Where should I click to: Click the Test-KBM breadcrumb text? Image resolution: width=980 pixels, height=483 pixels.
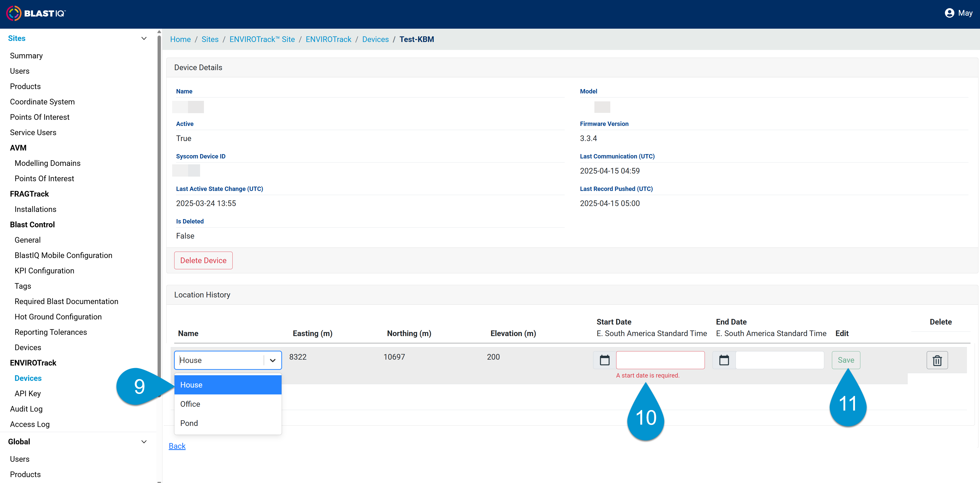(x=417, y=39)
